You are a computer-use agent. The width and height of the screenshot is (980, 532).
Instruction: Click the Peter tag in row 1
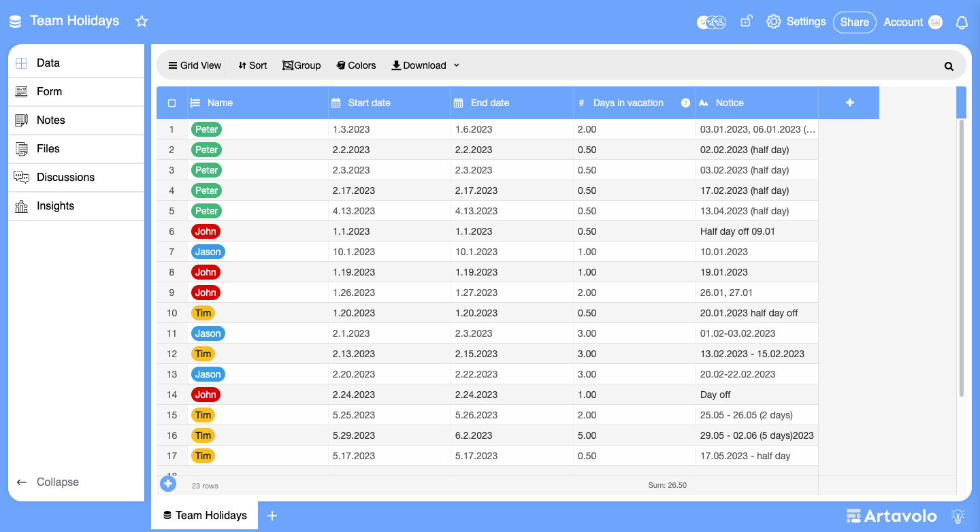pos(207,129)
